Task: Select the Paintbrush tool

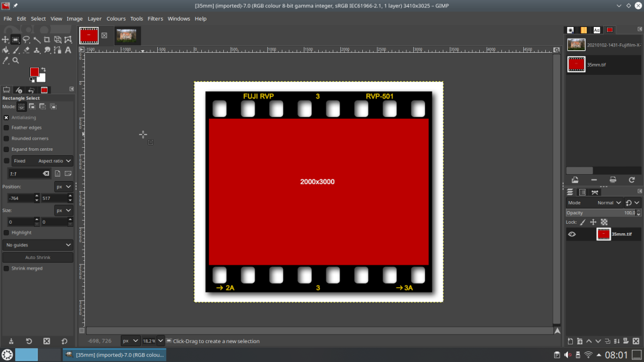Action: click(x=16, y=50)
